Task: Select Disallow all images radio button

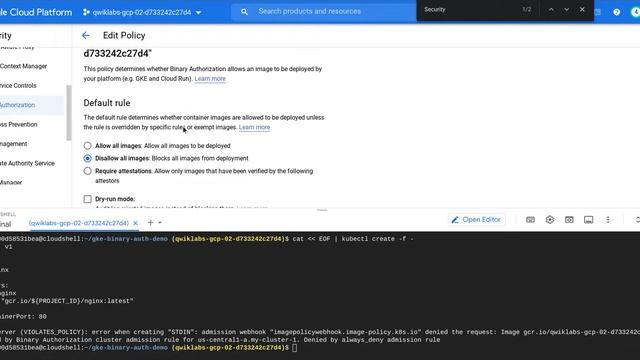Action: (x=87, y=158)
